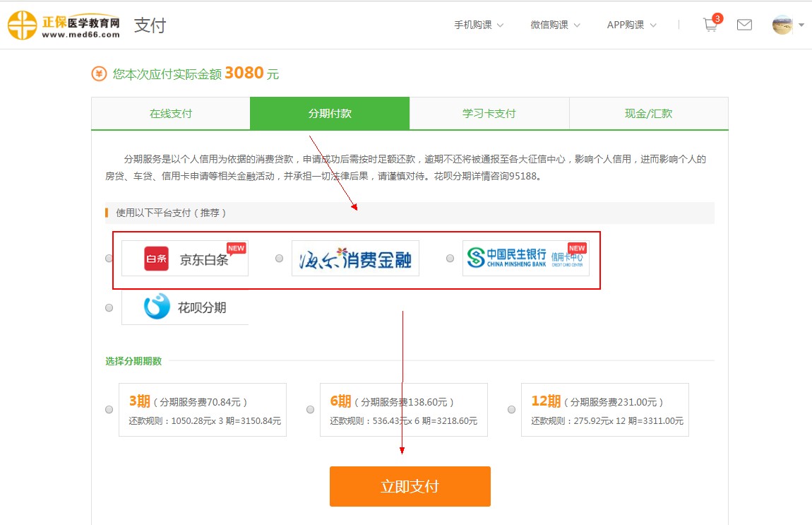Expand the APP购课 dropdown

[x=631, y=25]
